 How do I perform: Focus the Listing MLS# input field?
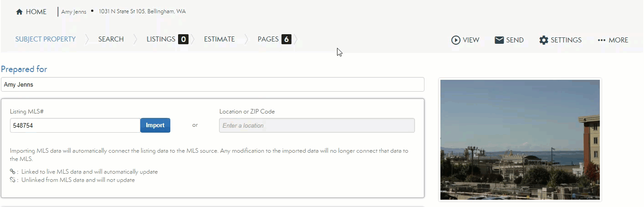pyautogui.click(x=75, y=125)
